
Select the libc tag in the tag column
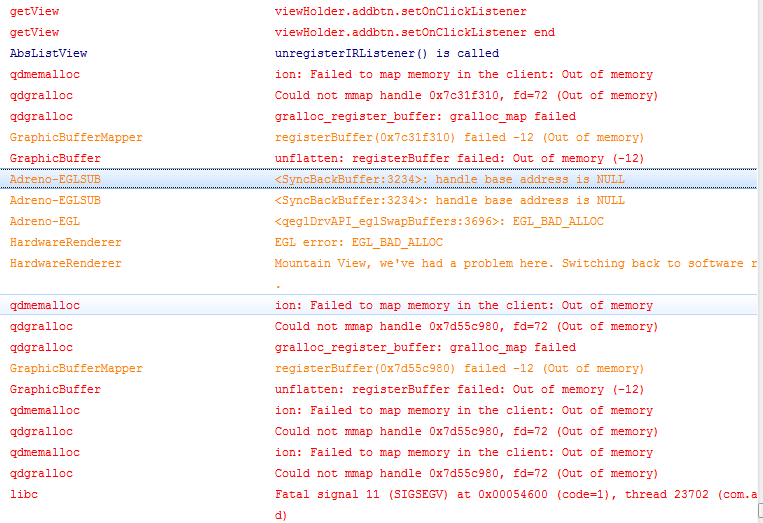[x=23, y=494]
